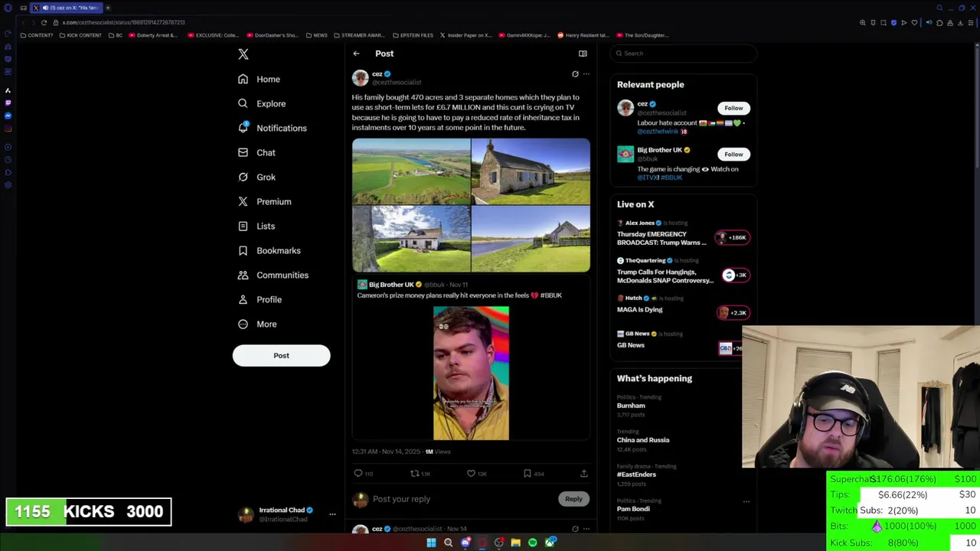
Task: Bookmark the post with 494 bookmarks
Action: click(x=533, y=474)
